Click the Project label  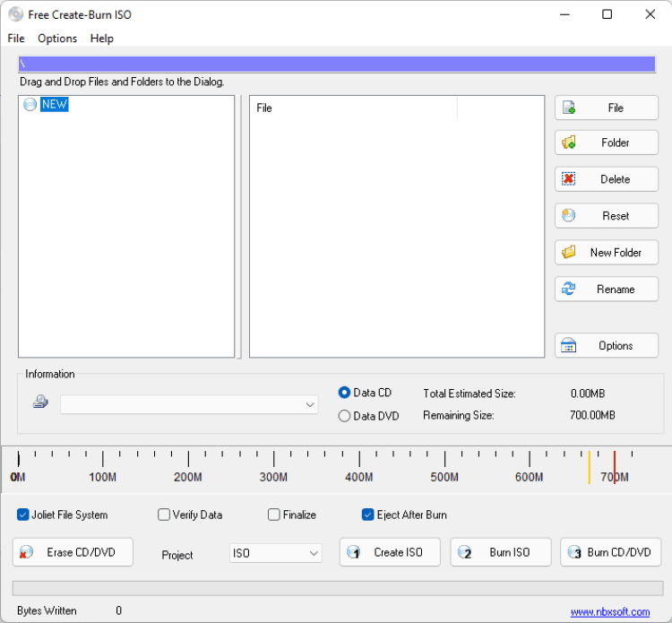click(x=177, y=555)
